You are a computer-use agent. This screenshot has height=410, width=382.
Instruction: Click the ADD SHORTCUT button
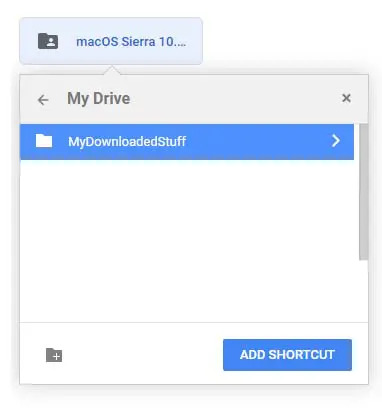287,355
